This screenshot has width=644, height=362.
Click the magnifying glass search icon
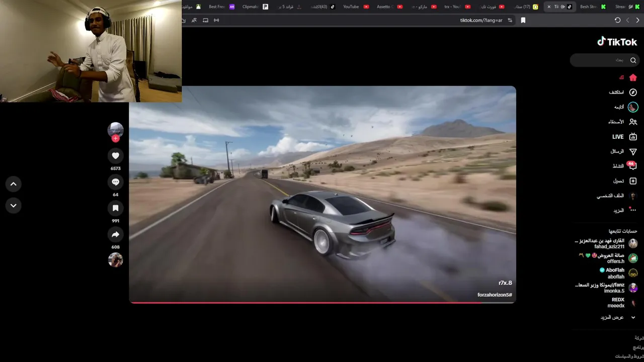633,60
